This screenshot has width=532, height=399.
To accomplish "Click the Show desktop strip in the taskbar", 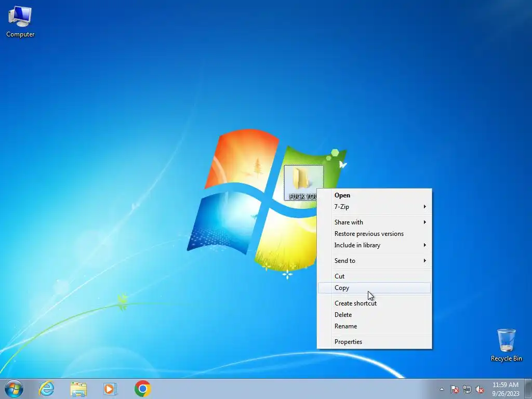I will [528, 389].
